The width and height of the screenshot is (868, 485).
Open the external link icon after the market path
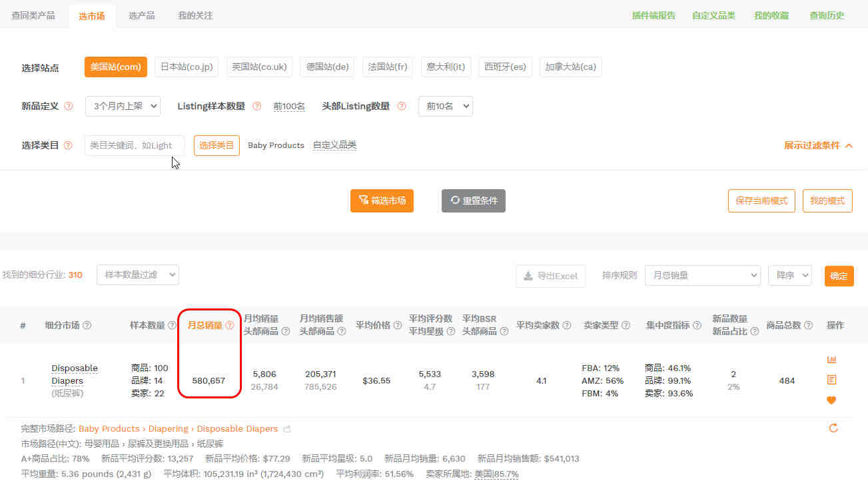click(x=287, y=429)
